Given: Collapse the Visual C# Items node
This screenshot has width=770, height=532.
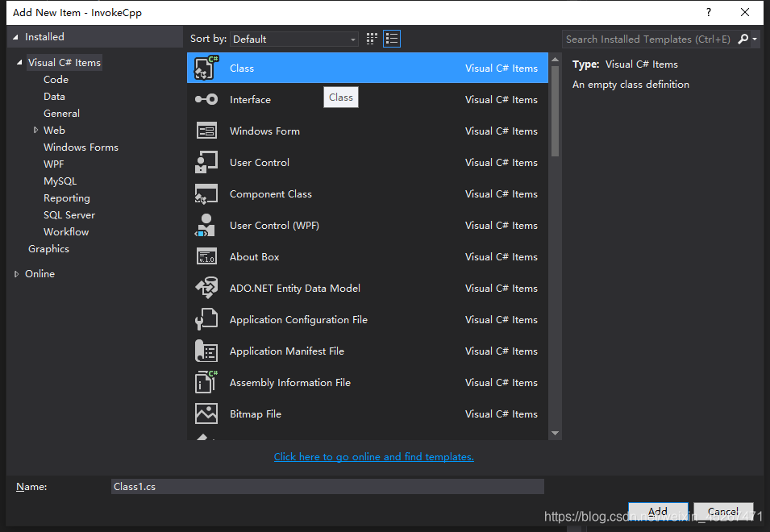Looking at the screenshot, I should pyautogui.click(x=19, y=62).
